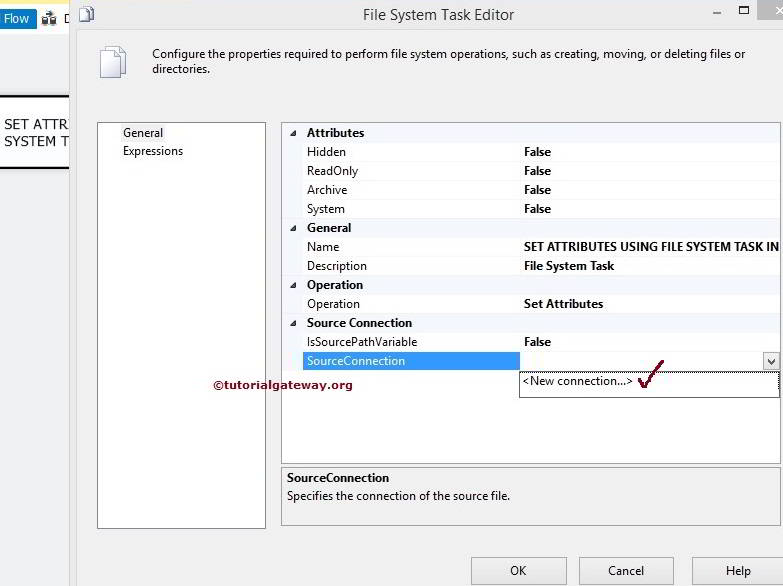Click the False value of the System property
The height and width of the screenshot is (586, 783).
click(x=537, y=209)
